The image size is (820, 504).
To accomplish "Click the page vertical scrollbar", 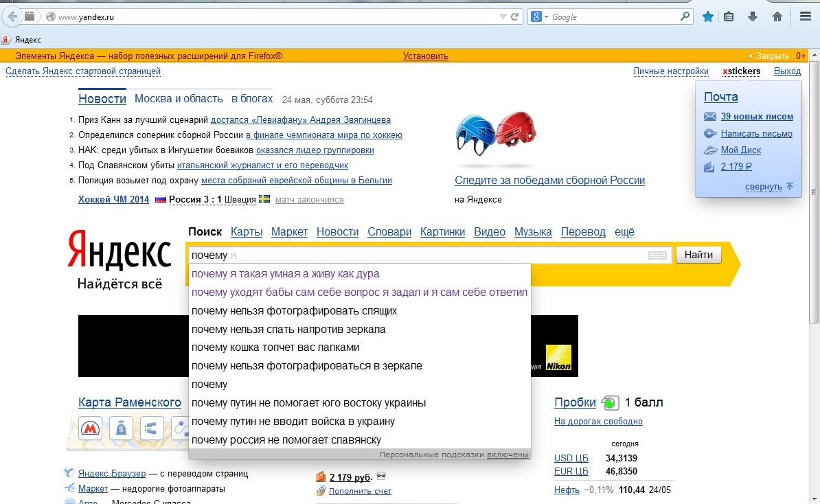I will pos(814,192).
